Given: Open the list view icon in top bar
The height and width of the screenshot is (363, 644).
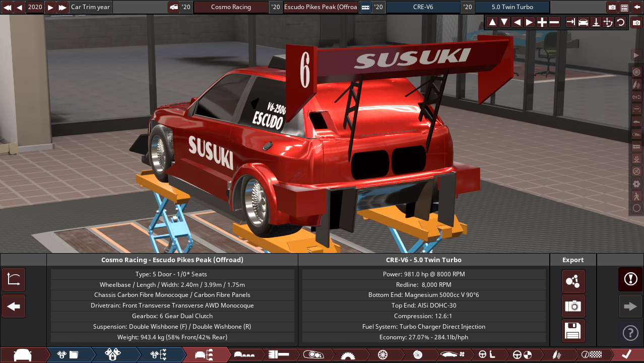Looking at the screenshot, I should click(x=624, y=7).
